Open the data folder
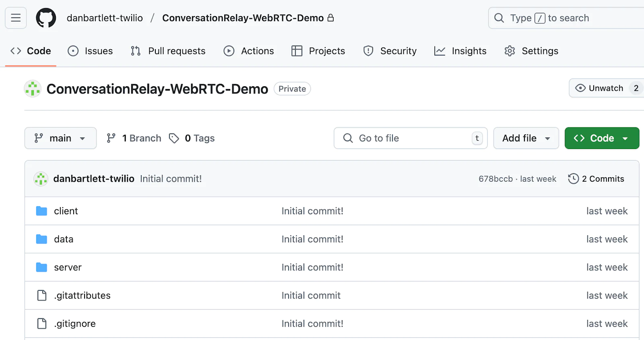Image resolution: width=644 pixels, height=340 pixels. [x=64, y=239]
